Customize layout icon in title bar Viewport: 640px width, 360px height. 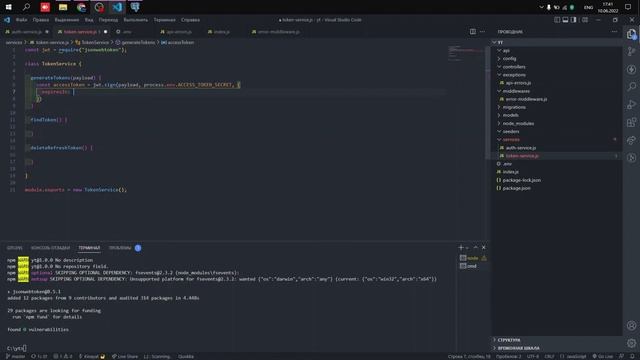[x=585, y=20]
